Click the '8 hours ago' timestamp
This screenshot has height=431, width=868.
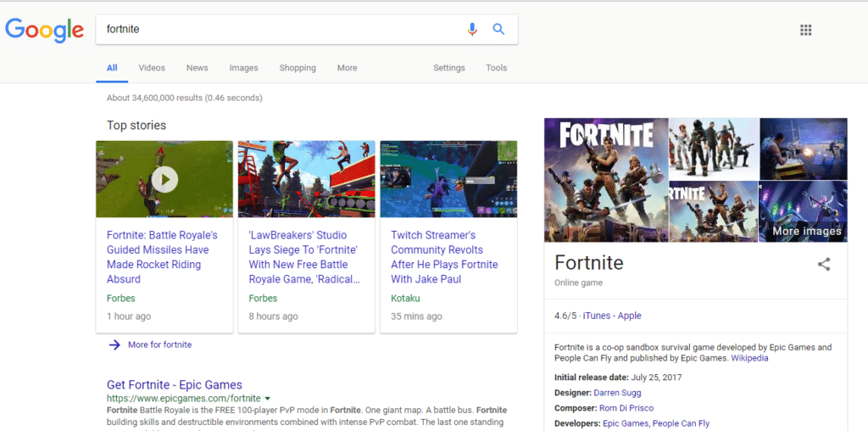pos(273,316)
